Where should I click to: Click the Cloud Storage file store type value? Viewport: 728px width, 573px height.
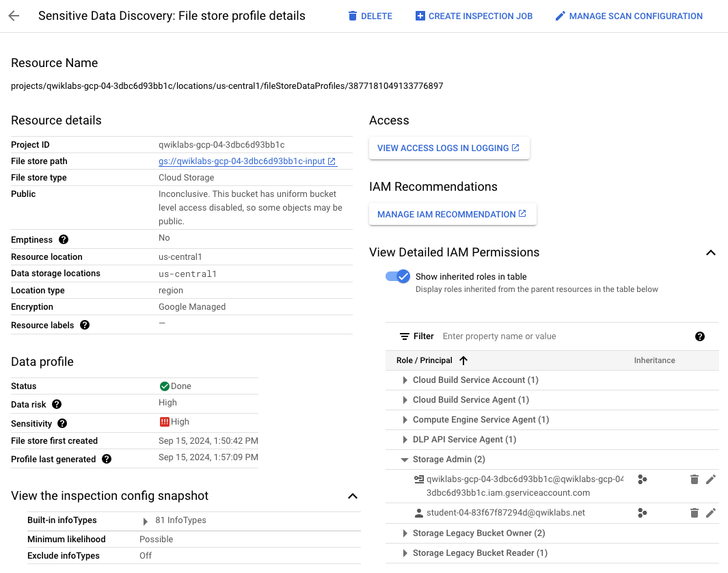tap(186, 177)
